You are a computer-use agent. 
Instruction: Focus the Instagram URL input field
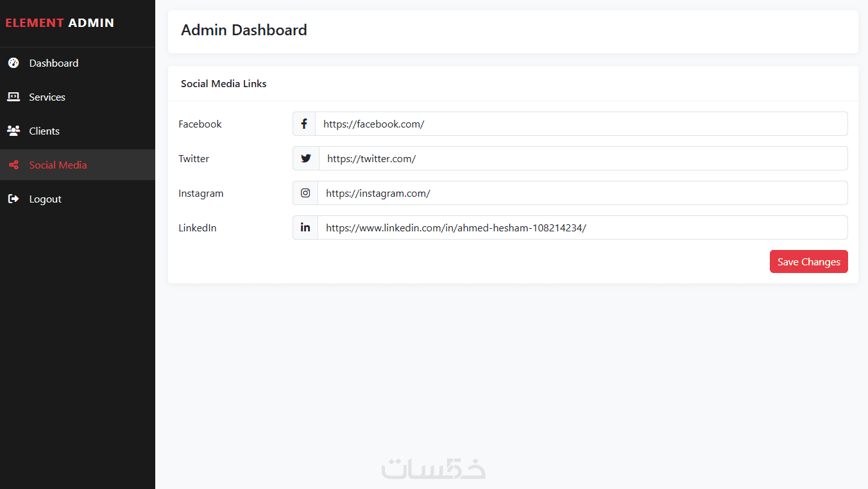click(x=583, y=193)
